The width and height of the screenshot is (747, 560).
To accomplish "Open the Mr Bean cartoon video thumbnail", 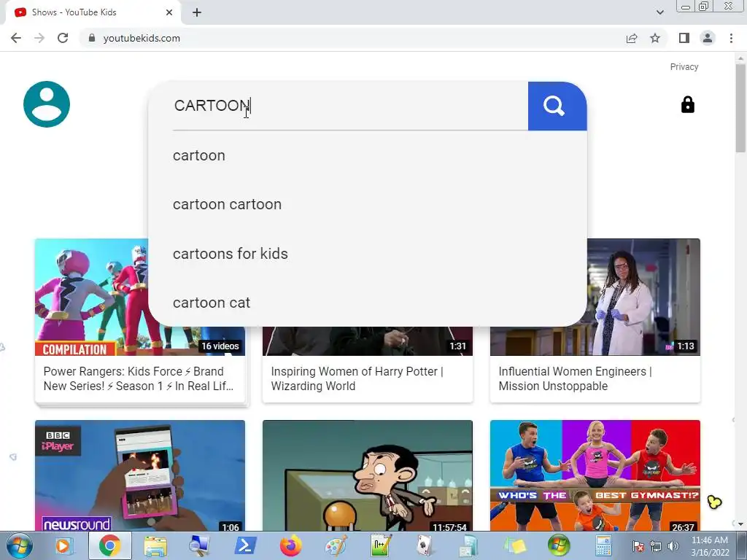I will 368,475.
